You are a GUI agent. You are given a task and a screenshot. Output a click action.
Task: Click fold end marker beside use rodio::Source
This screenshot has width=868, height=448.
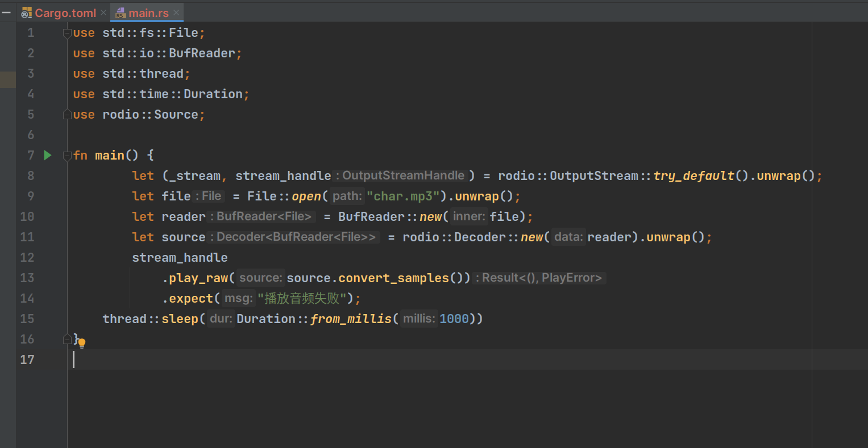point(67,115)
